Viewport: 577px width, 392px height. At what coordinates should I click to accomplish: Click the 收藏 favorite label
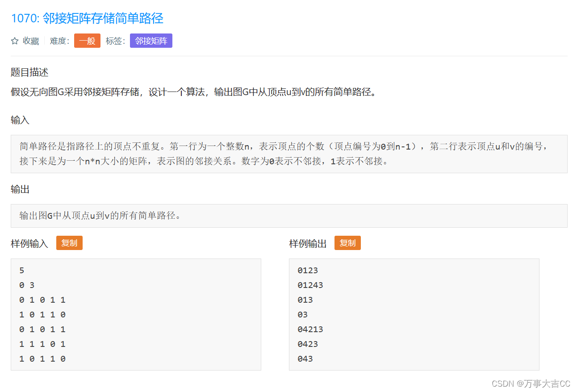(x=31, y=41)
